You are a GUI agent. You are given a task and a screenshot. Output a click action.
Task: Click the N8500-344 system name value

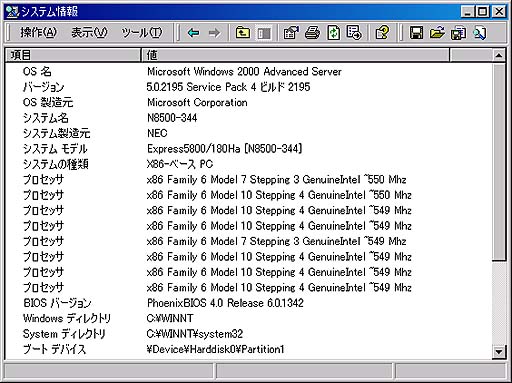click(172, 118)
